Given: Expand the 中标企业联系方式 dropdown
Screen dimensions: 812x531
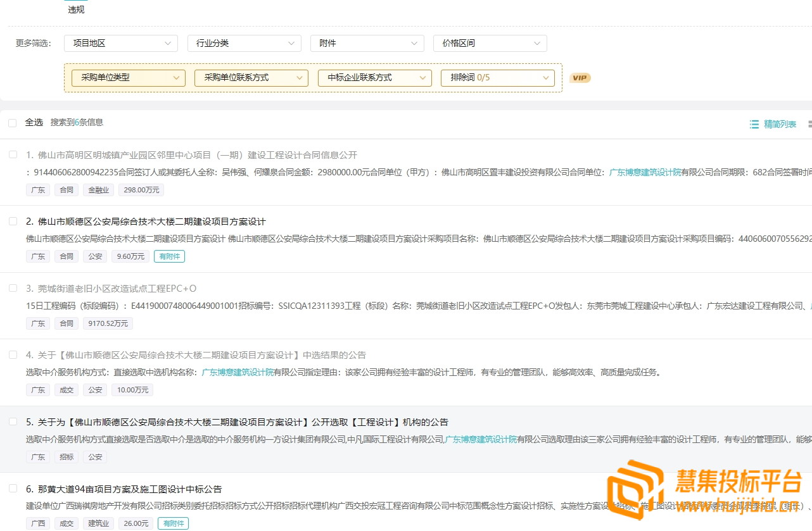Looking at the screenshot, I should click(375, 78).
